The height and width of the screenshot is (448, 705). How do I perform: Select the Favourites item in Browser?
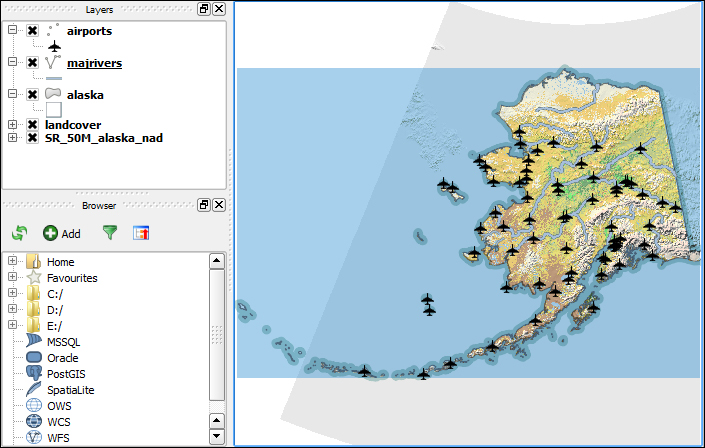tap(72, 278)
